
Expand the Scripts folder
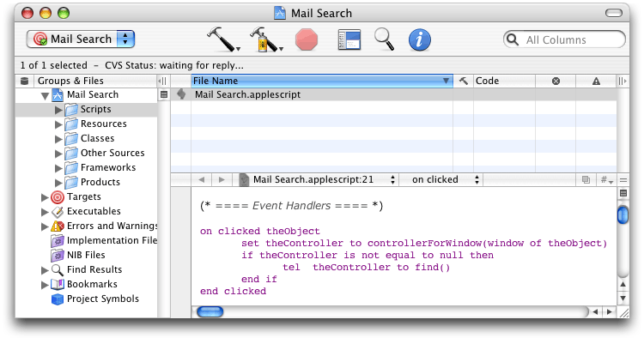[x=58, y=110]
